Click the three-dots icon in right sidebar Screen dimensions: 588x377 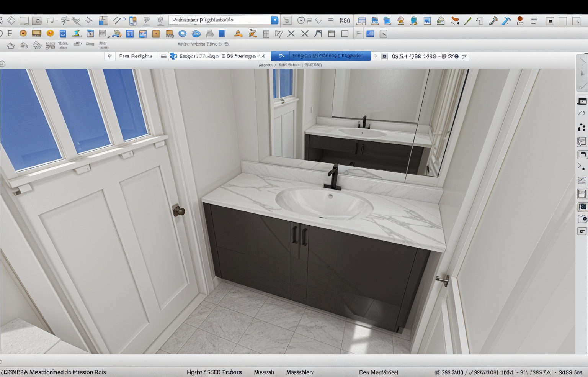click(581, 128)
